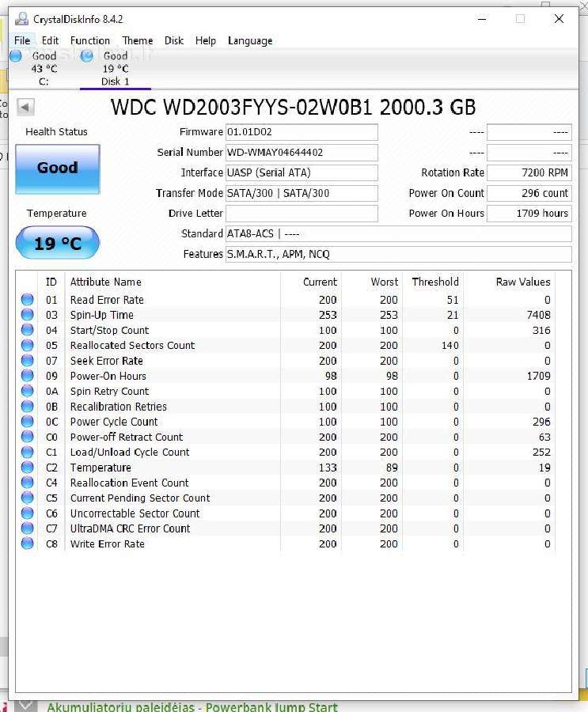Open the Language menu
588x712 pixels.
(x=250, y=40)
